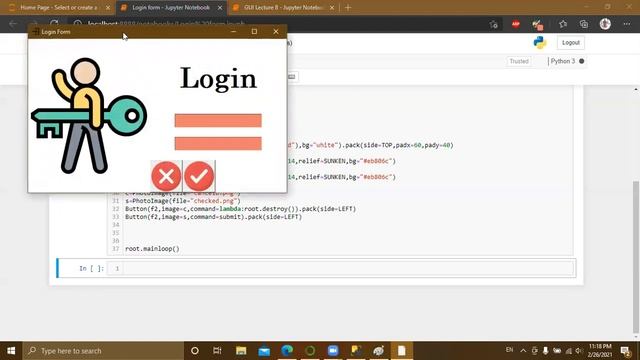640x360 pixels.
Task: Close the GUI Lecture 8 tab
Action: [x=332, y=8]
